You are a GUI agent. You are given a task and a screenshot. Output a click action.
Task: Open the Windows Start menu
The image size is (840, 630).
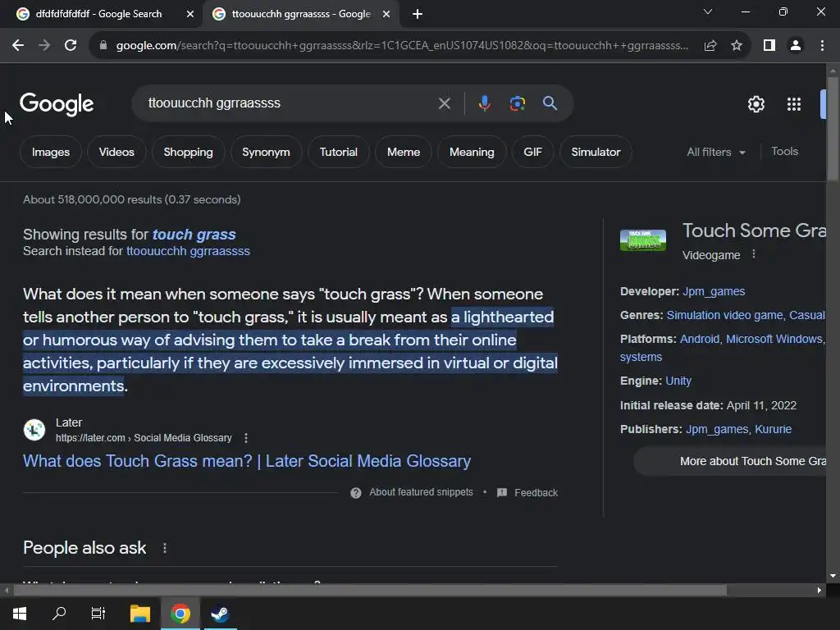[x=20, y=614]
